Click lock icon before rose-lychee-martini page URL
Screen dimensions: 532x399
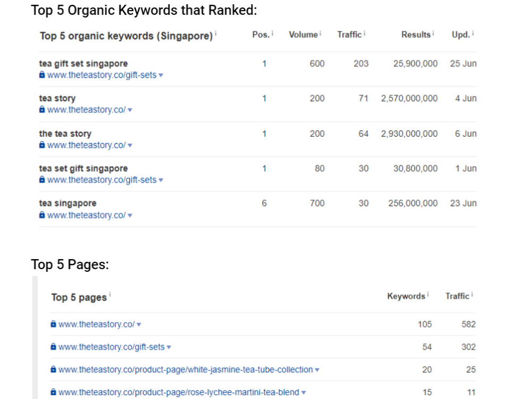(53, 392)
